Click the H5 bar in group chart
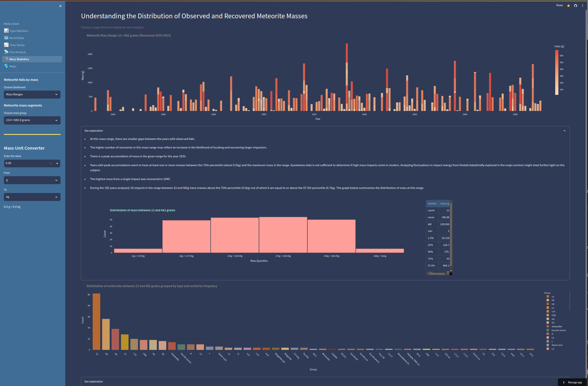588x386 pixels. point(106,334)
